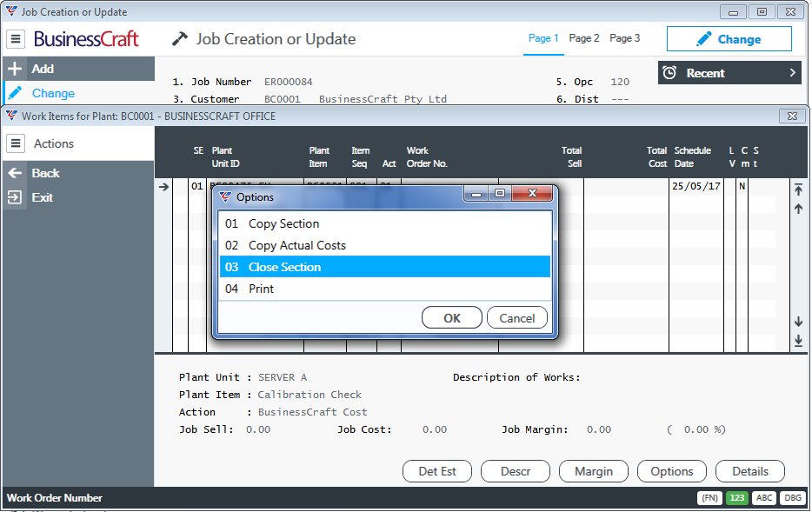Jump to first row with top arrow
Image resolution: width=812 pixels, height=512 pixels.
pos(798,190)
